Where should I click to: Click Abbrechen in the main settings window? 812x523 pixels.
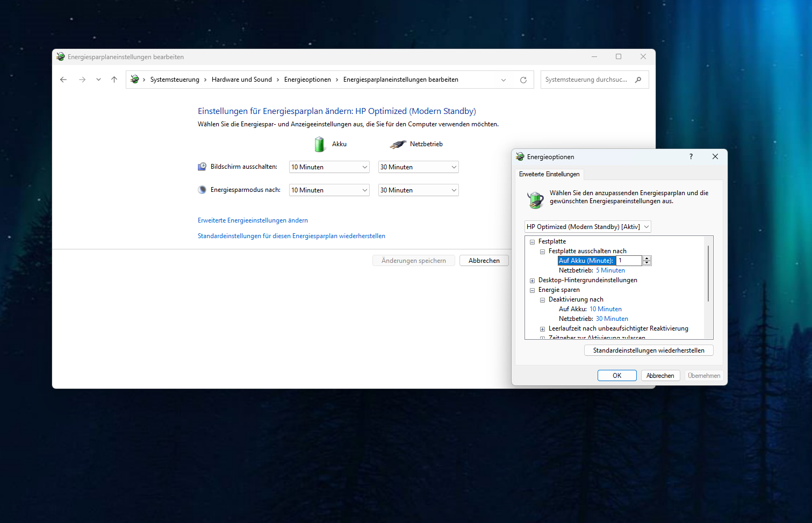[x=484, y=261]
